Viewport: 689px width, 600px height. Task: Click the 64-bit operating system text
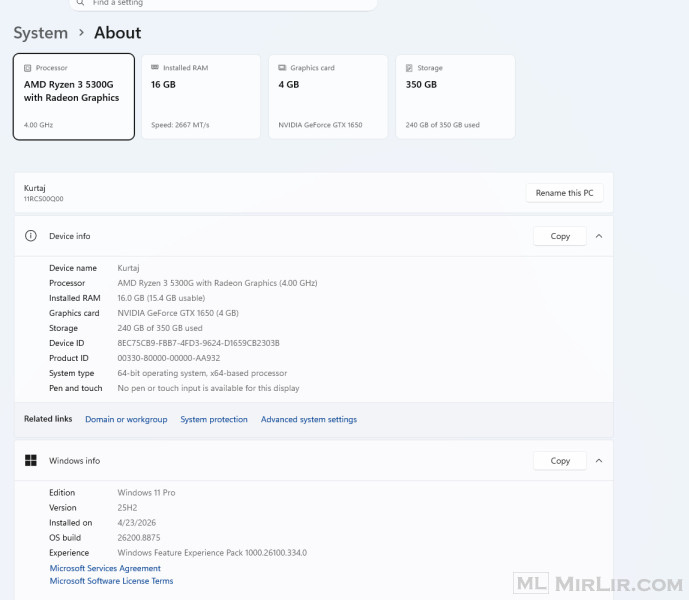click(202, 373)
